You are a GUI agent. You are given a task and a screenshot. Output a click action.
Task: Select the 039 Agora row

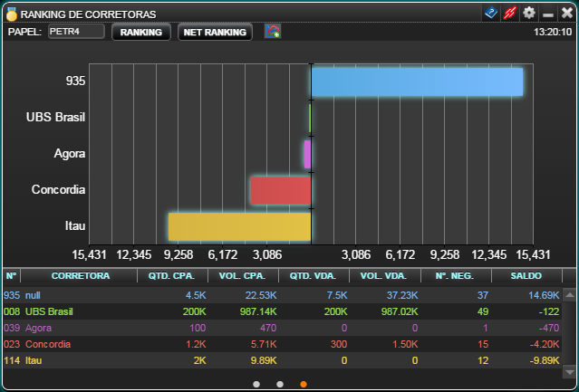point(282,328)
